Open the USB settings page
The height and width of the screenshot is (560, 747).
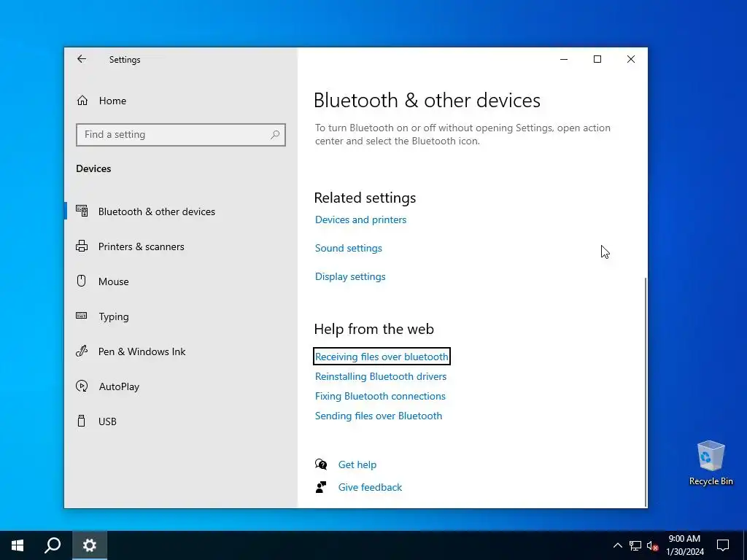point(107,421)
